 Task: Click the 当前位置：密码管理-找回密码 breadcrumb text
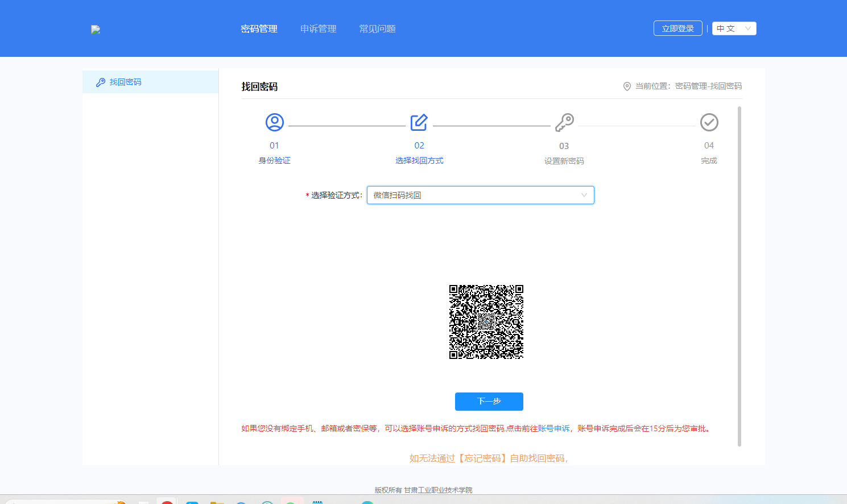[x=688, y=86]
